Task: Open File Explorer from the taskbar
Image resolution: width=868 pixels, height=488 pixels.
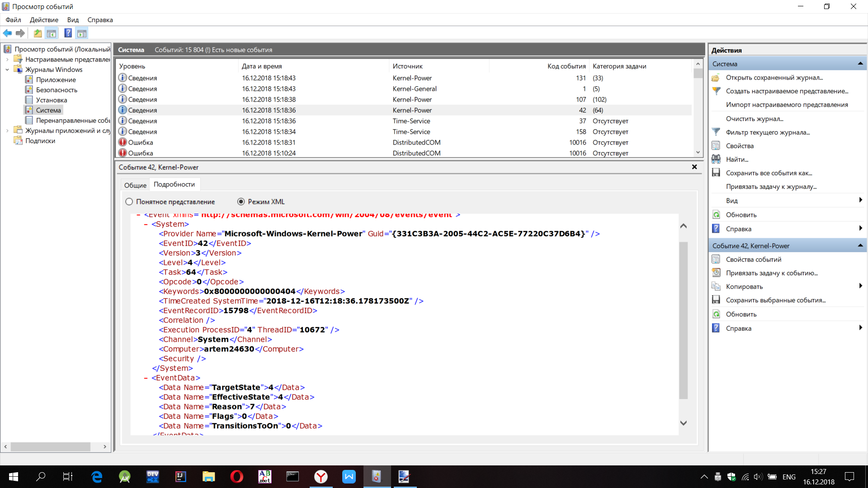Action: pos(208,477)
